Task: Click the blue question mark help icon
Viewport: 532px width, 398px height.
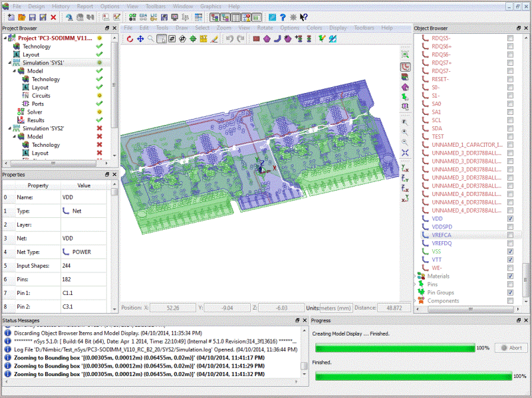Action: tap(283, 17)
